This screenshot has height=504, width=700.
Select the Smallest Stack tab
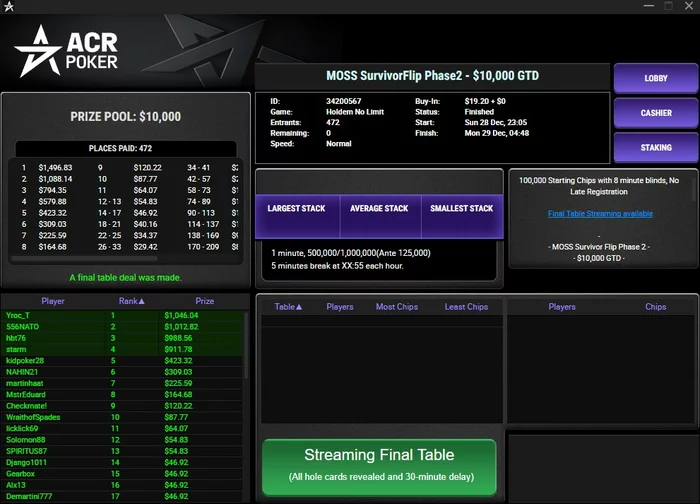tap(462, 216)
